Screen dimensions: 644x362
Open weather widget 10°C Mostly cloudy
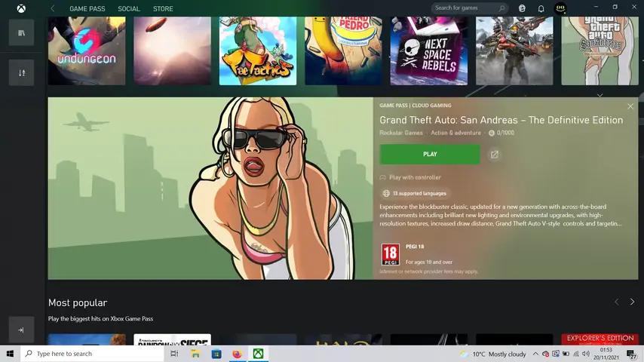(x=493, y=354)
